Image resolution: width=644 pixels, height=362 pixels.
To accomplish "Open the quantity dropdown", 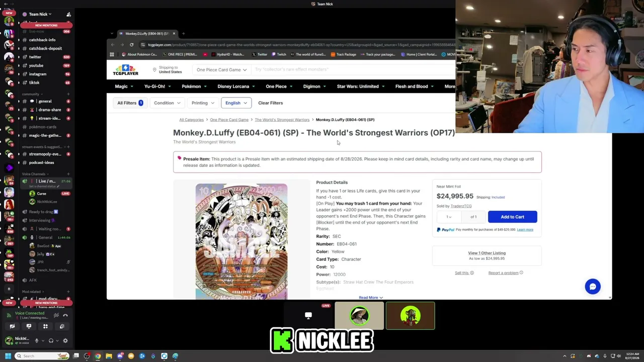I will (449, 217).
